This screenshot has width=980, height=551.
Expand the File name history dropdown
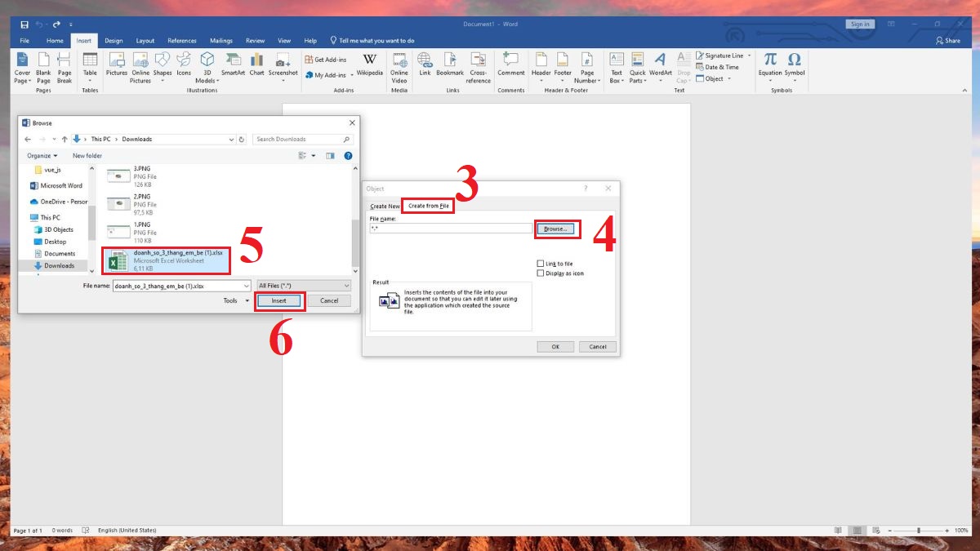pos(247,286)
